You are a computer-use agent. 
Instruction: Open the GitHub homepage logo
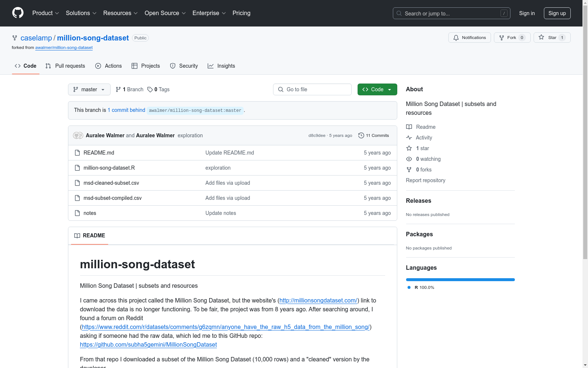[18, 13]
